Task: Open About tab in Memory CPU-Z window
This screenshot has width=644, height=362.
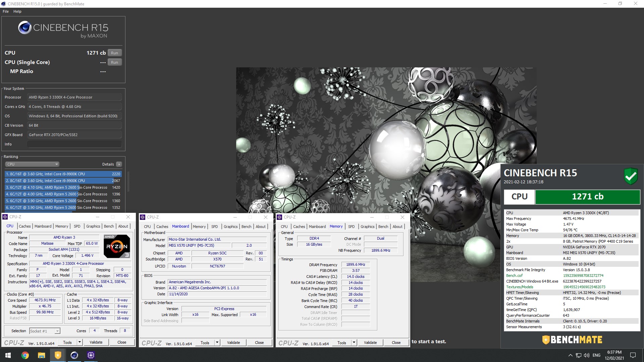Action: [x=397, y=227]
